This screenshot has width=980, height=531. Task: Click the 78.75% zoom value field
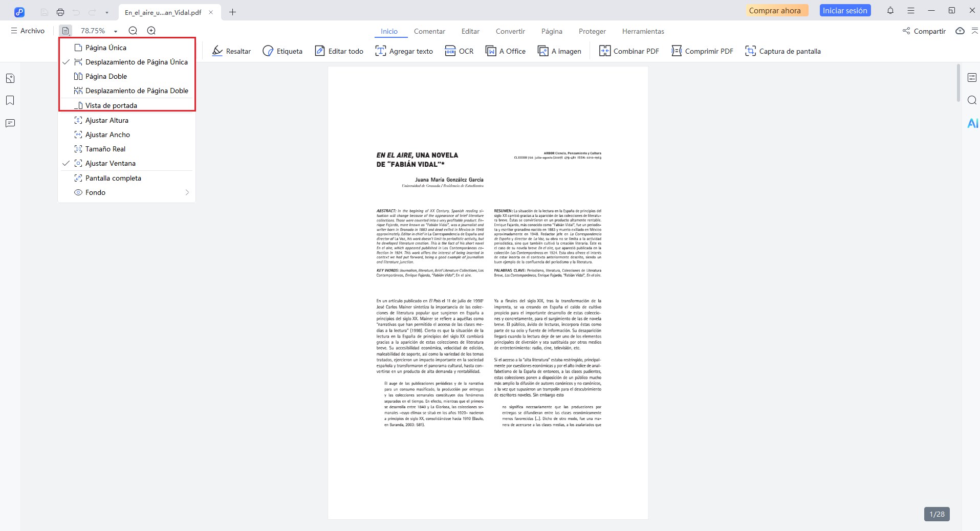[93, 31]
